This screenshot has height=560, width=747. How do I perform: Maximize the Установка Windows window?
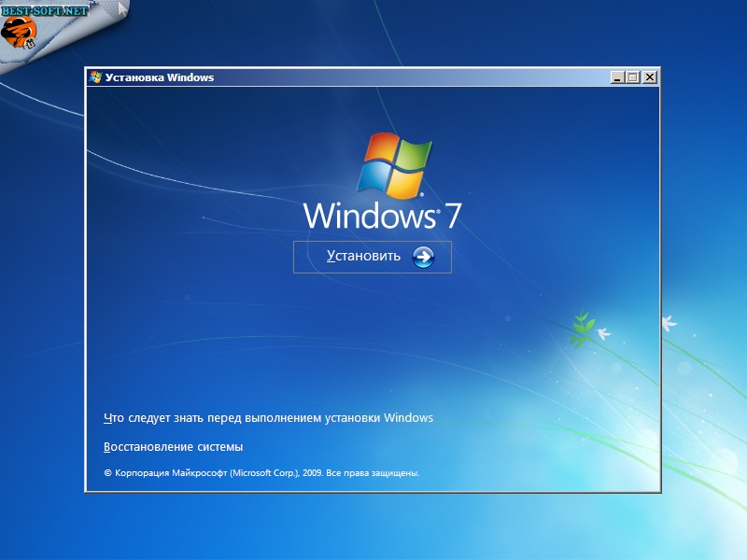point(633,77)
